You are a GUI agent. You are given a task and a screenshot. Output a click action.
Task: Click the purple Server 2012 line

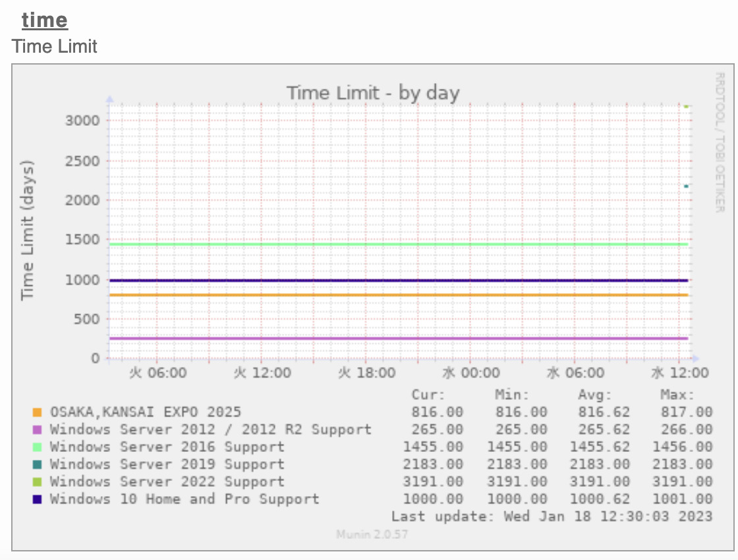(x=399, y=339)
